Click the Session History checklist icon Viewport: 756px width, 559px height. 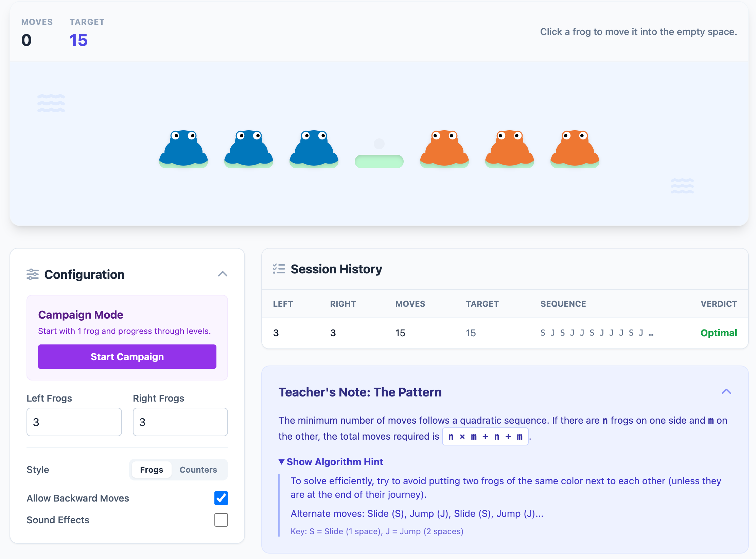point(279,269)
